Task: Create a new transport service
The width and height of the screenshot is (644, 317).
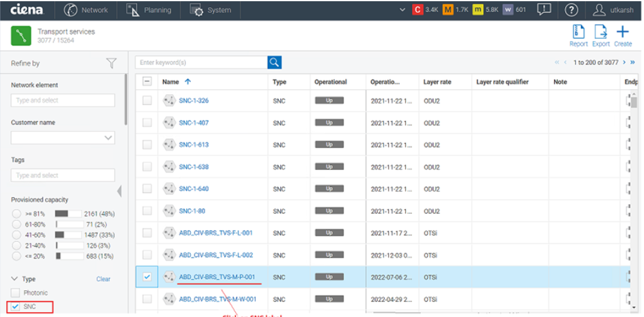Action: [x=623, y=36]
